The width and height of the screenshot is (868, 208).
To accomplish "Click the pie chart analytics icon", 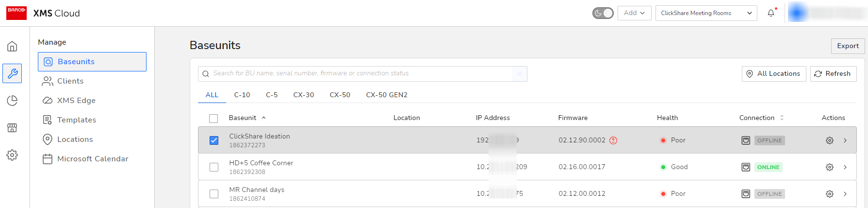I will coord(12,101).
